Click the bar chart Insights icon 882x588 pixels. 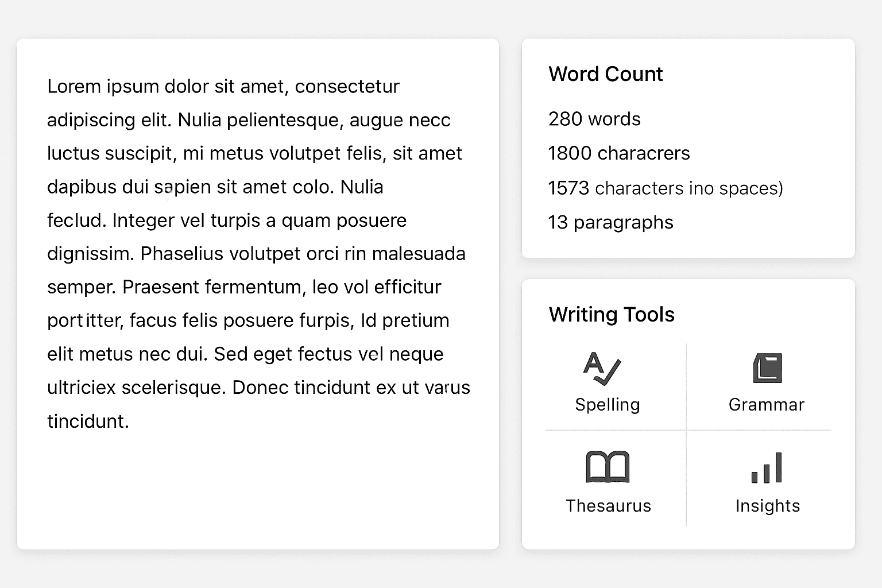[767, 467]
